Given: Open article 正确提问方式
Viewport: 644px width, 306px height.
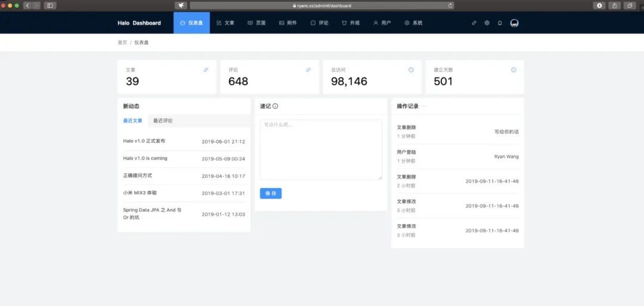Looking at the screenshot, I should point(137,176).
